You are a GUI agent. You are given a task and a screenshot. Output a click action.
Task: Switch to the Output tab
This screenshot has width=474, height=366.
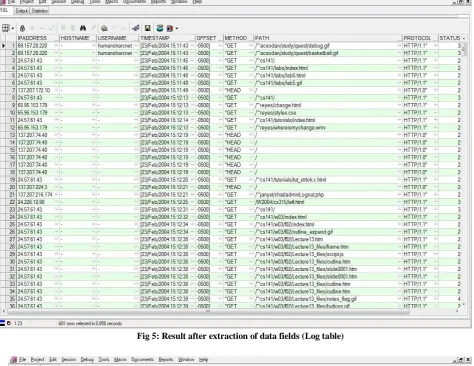tap(22, 11)
